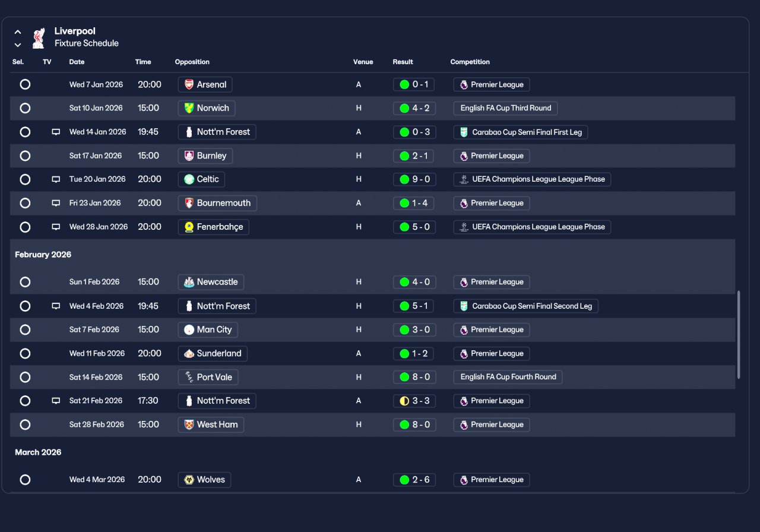Select the Newcastle fixture radio button
The width and height of the screenshot is (760, 532).
pos(25,282)
